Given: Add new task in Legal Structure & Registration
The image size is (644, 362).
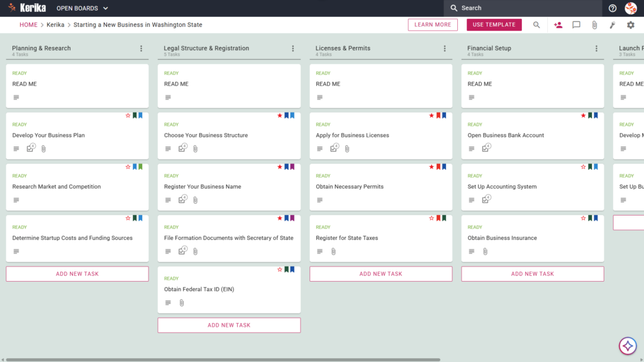Looking at the screenshot, I should pos(229,325).
